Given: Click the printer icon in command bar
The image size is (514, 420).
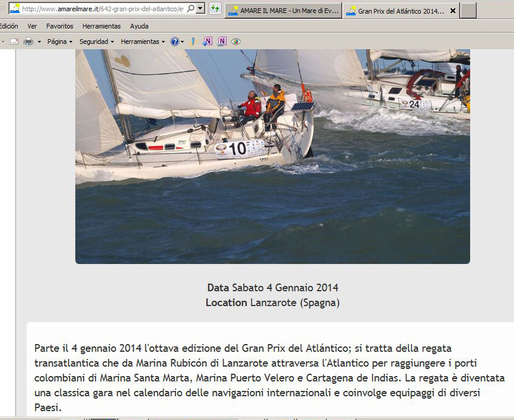Looking at the screenshot, I should coord(28,42).
